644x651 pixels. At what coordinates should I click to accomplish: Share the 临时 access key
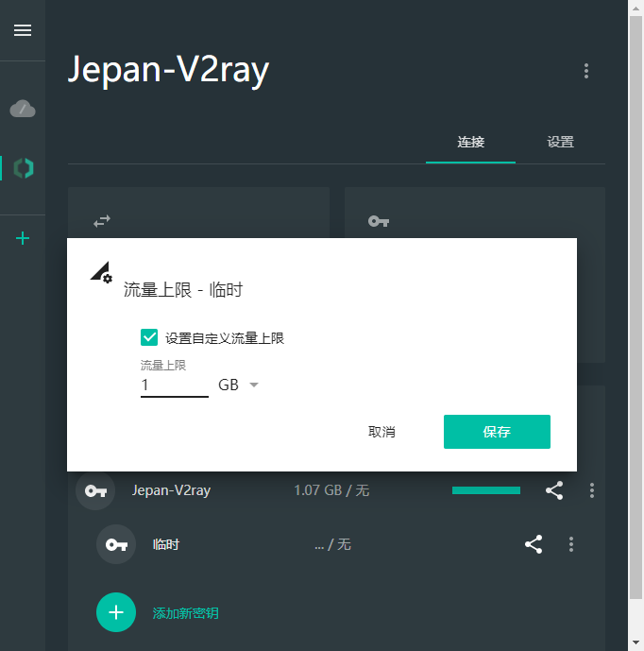pyautogui.click(x=534, y=544)
